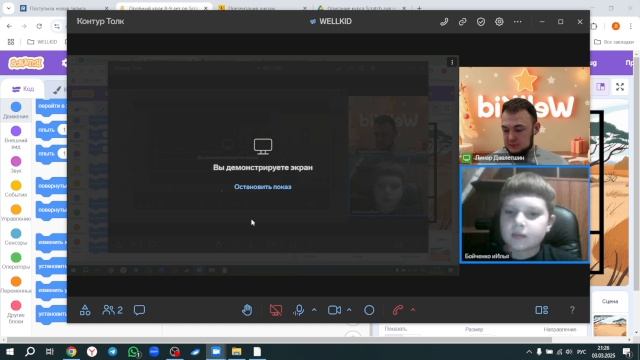Open WhatsApp from the taskbar
The image size is (640, 360).
(133, 351)
